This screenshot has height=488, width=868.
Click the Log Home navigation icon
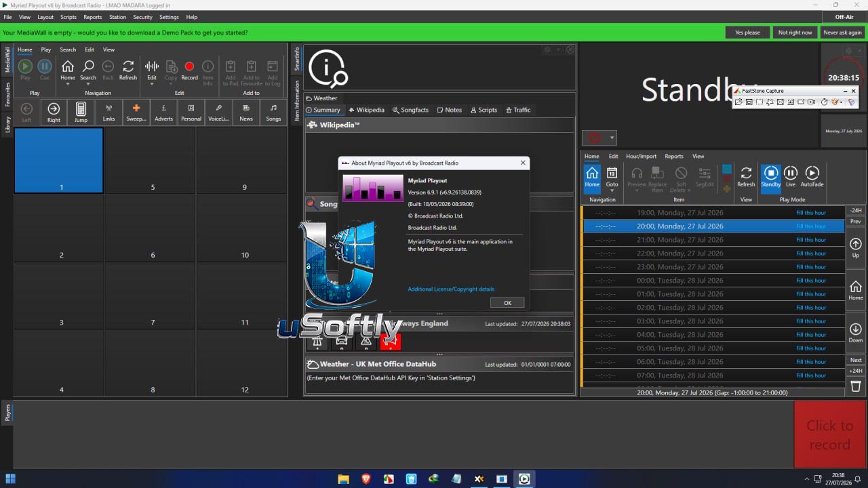coord(592,178)
